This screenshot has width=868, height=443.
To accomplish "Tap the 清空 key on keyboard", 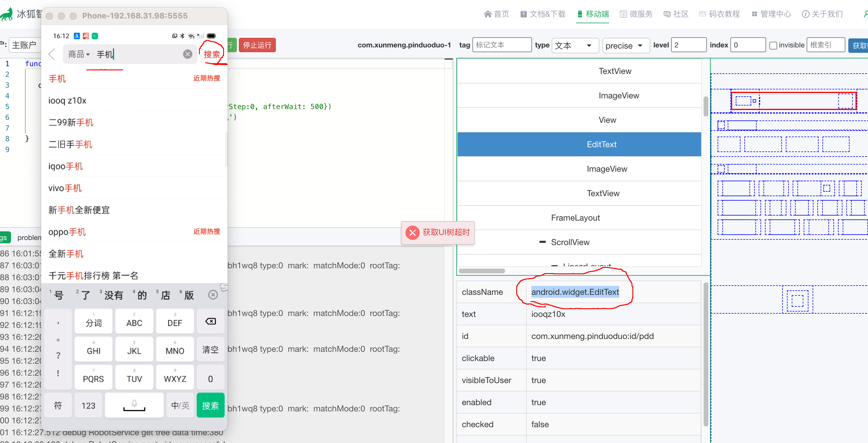I will (211, 350).
